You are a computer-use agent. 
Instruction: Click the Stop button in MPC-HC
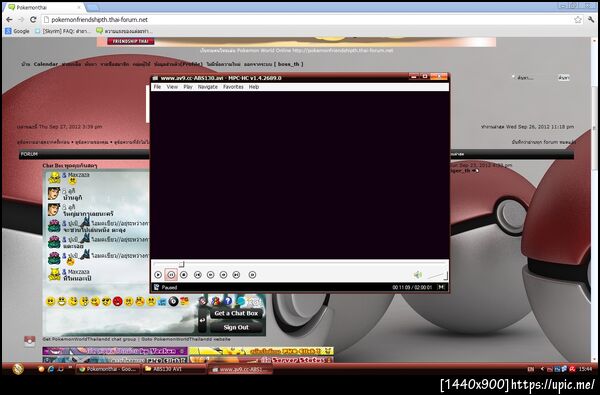pos(184,274)
